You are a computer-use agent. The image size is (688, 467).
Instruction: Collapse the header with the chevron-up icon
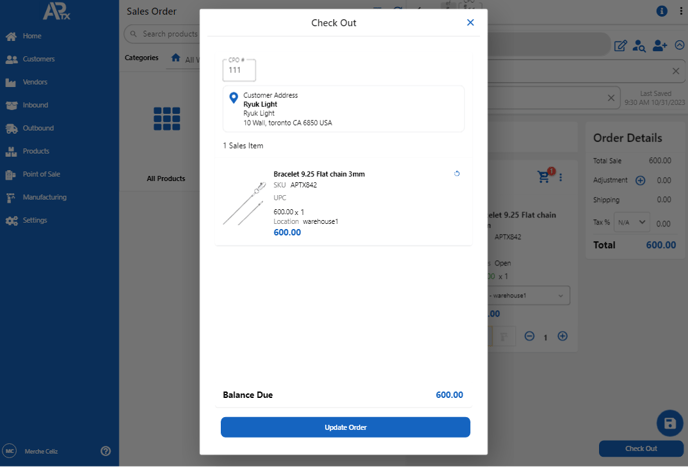pyautogui.click(x=679, y=45)
